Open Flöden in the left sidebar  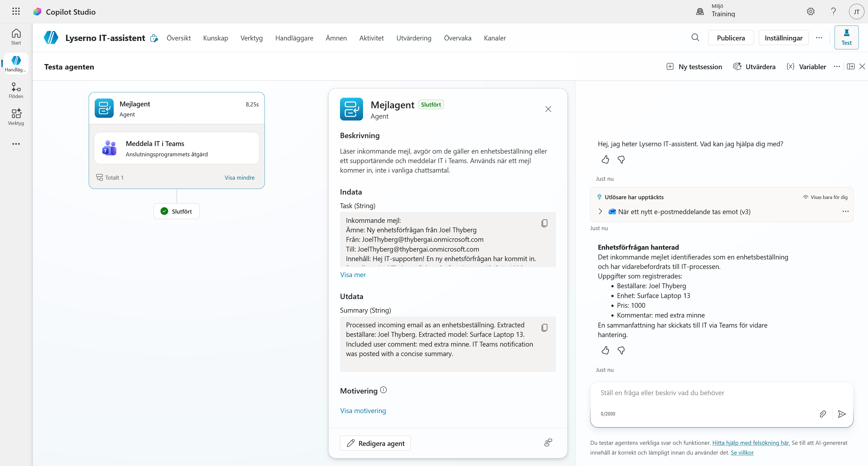click(x=16, y=90)
